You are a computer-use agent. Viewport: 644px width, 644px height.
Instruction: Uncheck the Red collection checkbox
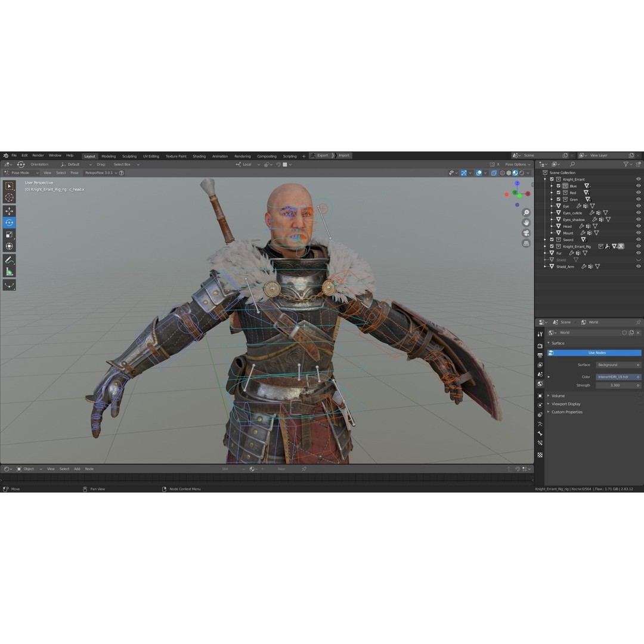[559, 193]
